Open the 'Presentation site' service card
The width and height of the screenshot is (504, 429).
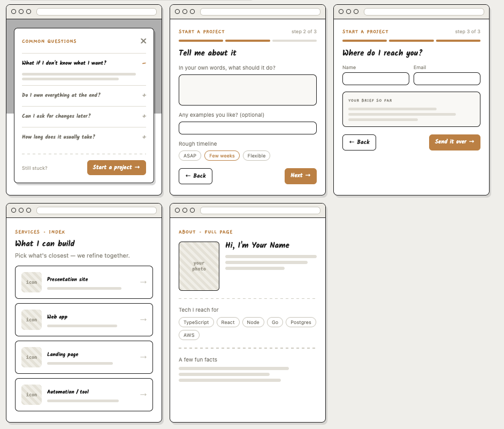coord(84,282)
